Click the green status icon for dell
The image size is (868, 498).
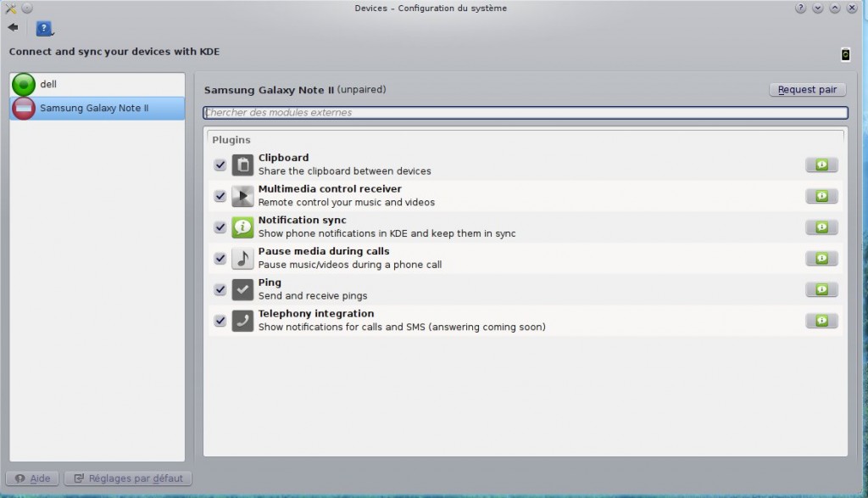point(24,84)
